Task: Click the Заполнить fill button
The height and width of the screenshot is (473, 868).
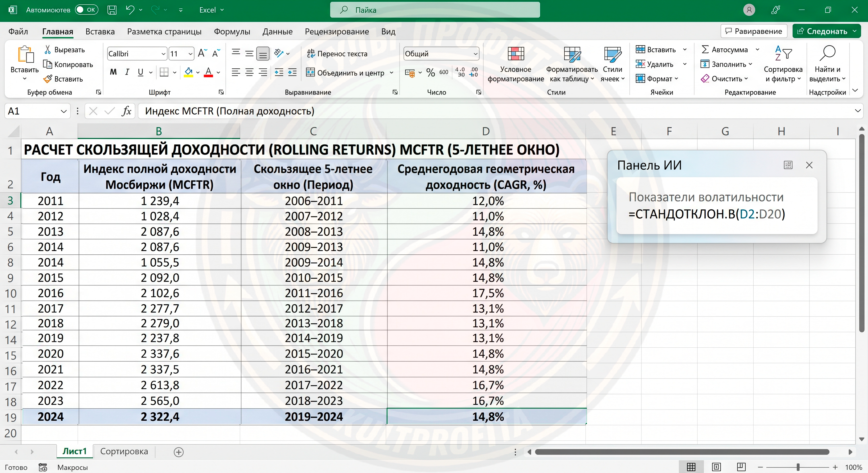Action: (x=726, y=64)
